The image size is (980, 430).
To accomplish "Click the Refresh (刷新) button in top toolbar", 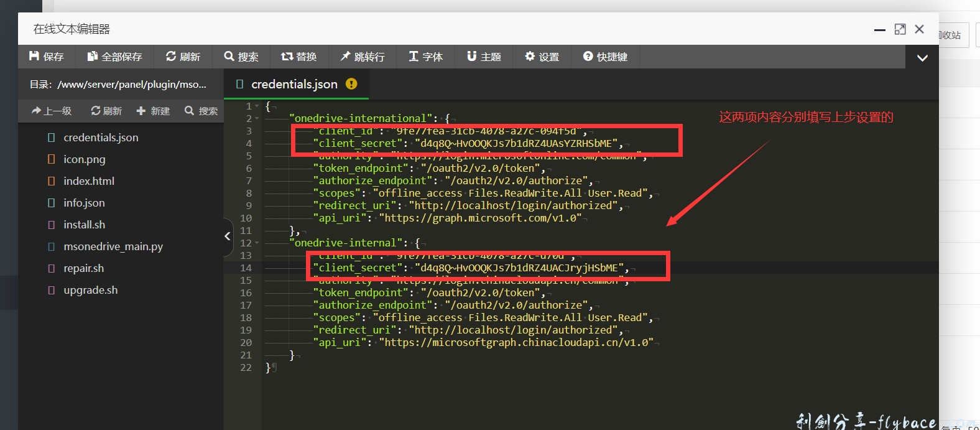I will pyautogui.click(x=183, y=57).
